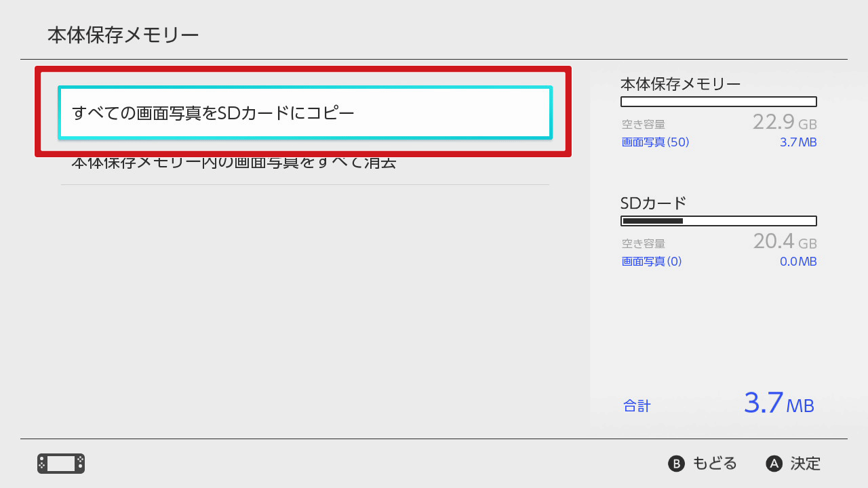This screenshot has width=868, height=488.
Task: Click the 決定 confirm label
Action: (805, 464)
